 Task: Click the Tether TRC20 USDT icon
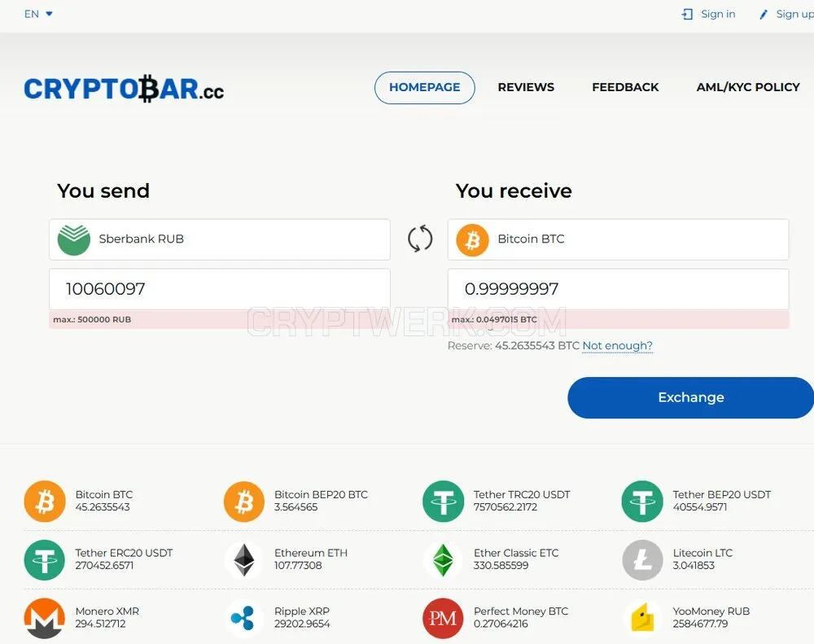click(444, 502)
